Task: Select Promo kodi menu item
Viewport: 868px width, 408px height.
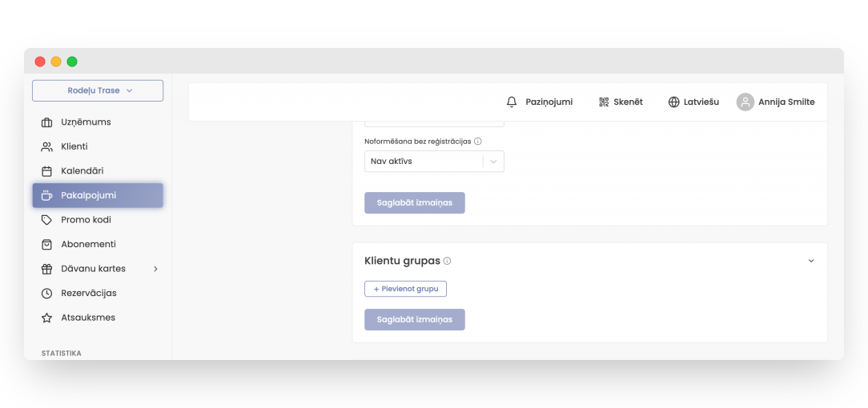Action: click(86, 220)
